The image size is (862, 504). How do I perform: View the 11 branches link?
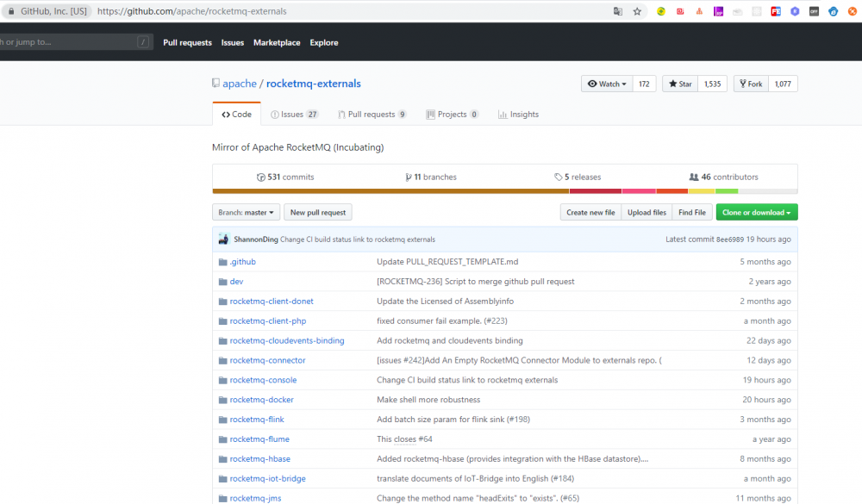coord(431,177)
